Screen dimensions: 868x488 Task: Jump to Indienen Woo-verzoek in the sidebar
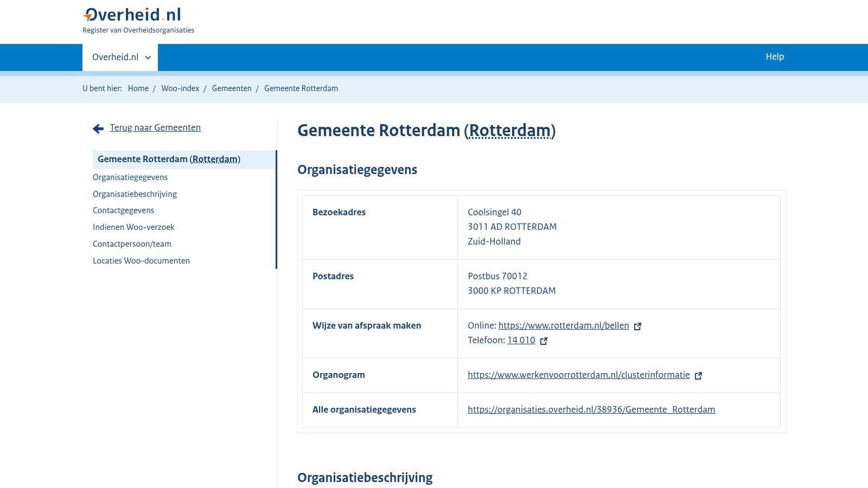(x=133, y=227)
